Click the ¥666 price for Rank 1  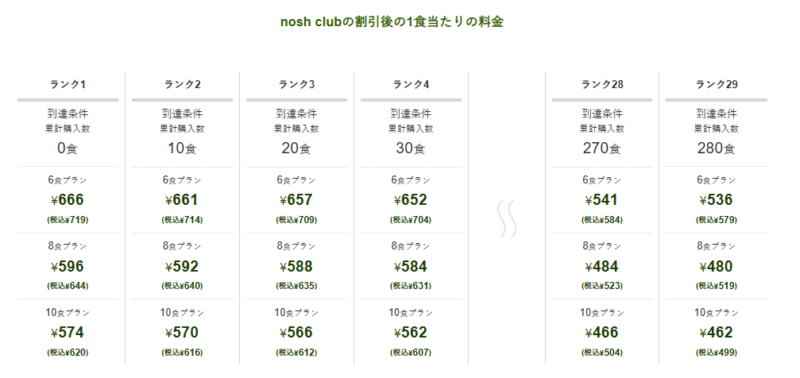pos(67,200)
